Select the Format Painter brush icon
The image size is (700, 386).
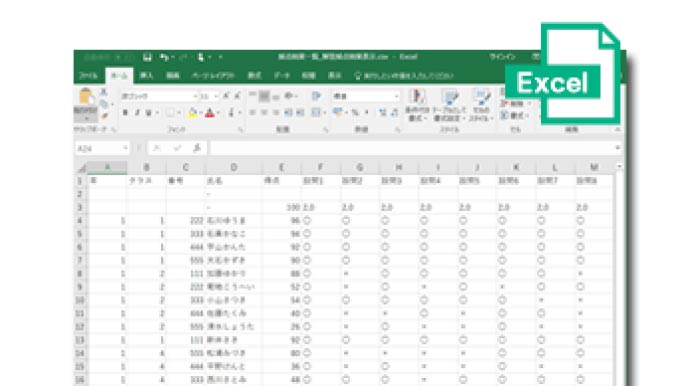tap(104, 116)
